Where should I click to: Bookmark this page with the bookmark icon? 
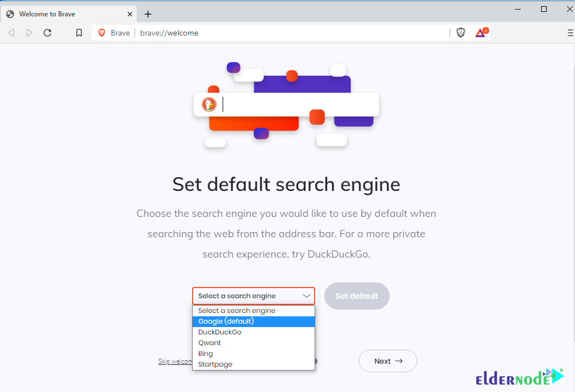click(79, 33)
